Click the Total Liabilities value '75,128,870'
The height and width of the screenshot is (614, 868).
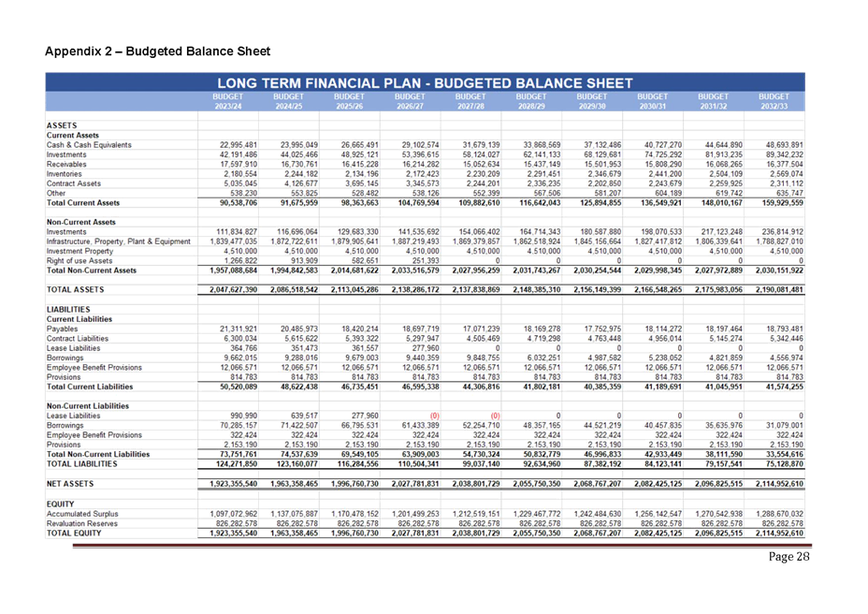point(785,464)
